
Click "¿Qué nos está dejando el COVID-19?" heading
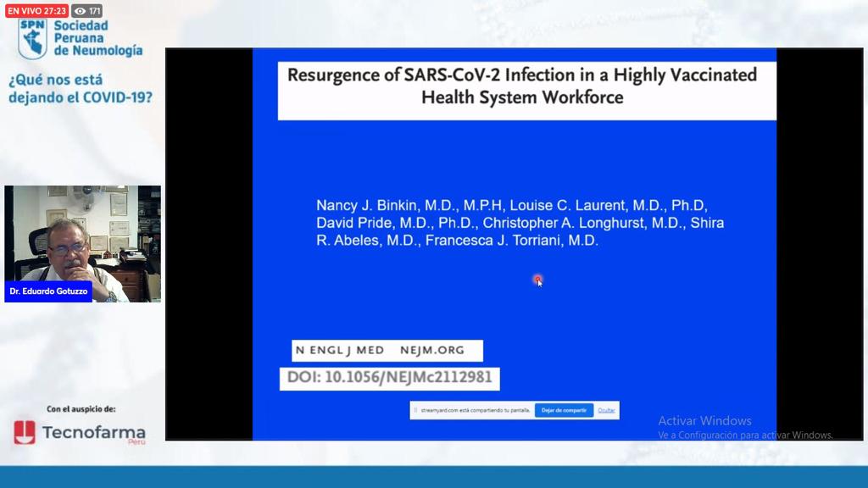(x=80, y=88)
